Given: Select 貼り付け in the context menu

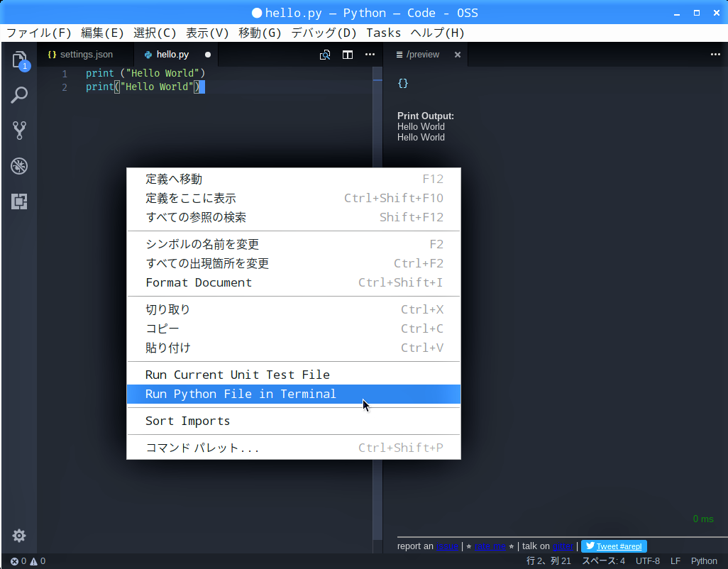Looking at the screenshot, I should click(294, 348).
